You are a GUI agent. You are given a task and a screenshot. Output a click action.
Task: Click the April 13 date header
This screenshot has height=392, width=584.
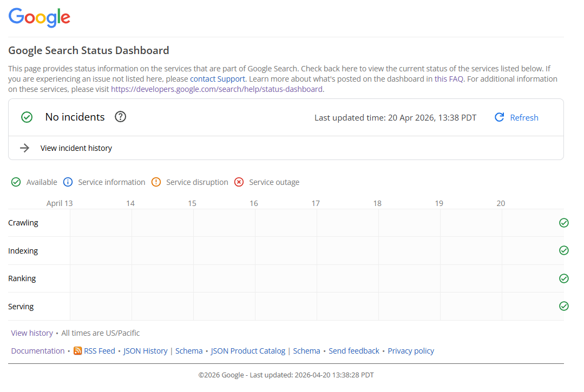(60, 203)
